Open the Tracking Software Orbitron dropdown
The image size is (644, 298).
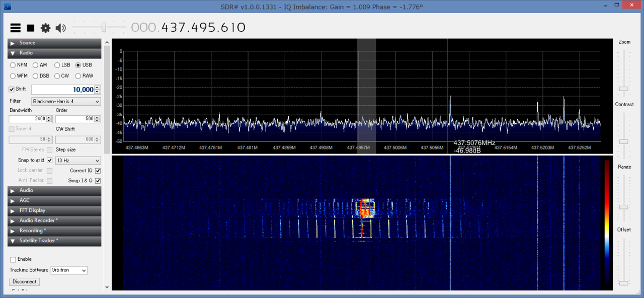[69, 270]
